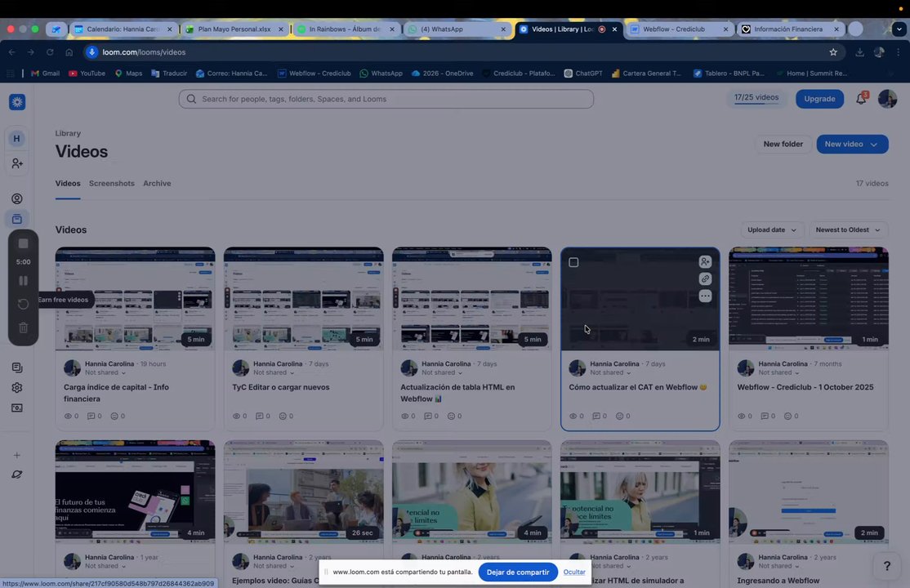Switch to the WhatsApp browser tab
910x588 pixels.
point(456,29)
